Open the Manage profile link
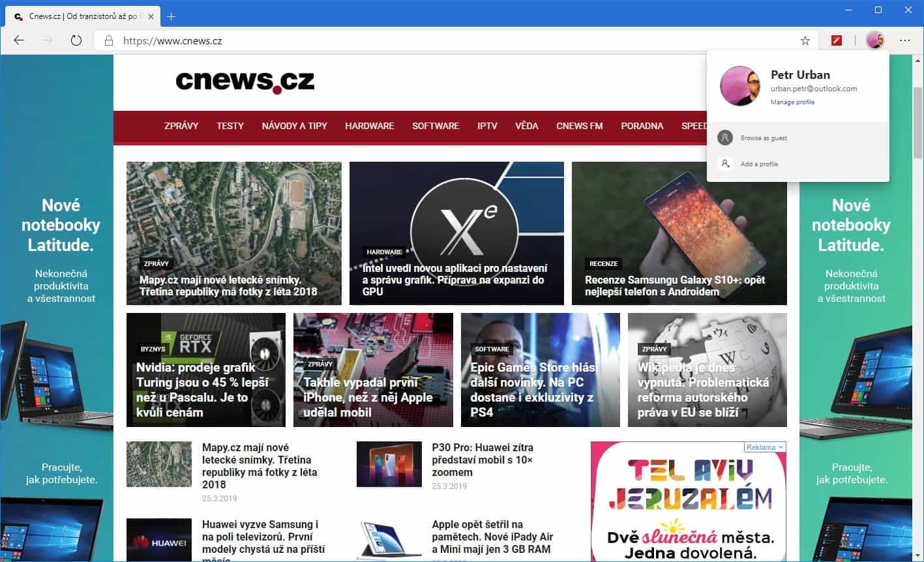The height and width of the screenshot is (562, 924). click(x=792, y=102)
